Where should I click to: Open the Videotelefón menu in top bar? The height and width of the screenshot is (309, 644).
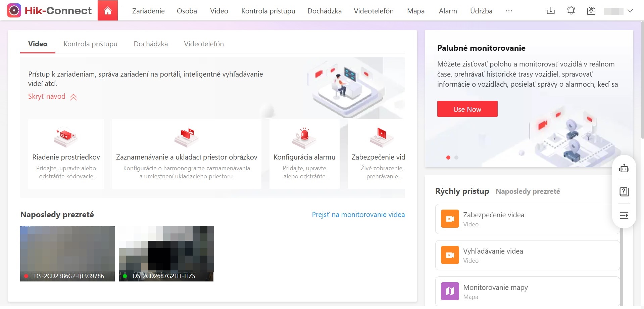(x=374, y=11)
